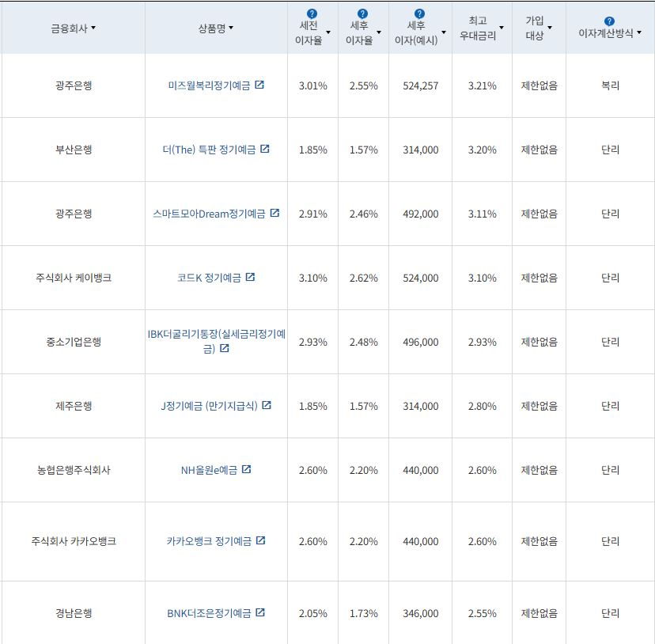Open help tooltip for 세후 이자(예시)
Image resolution: width=655 pixels, height=644 pixels.
click(x=419, y=13)
